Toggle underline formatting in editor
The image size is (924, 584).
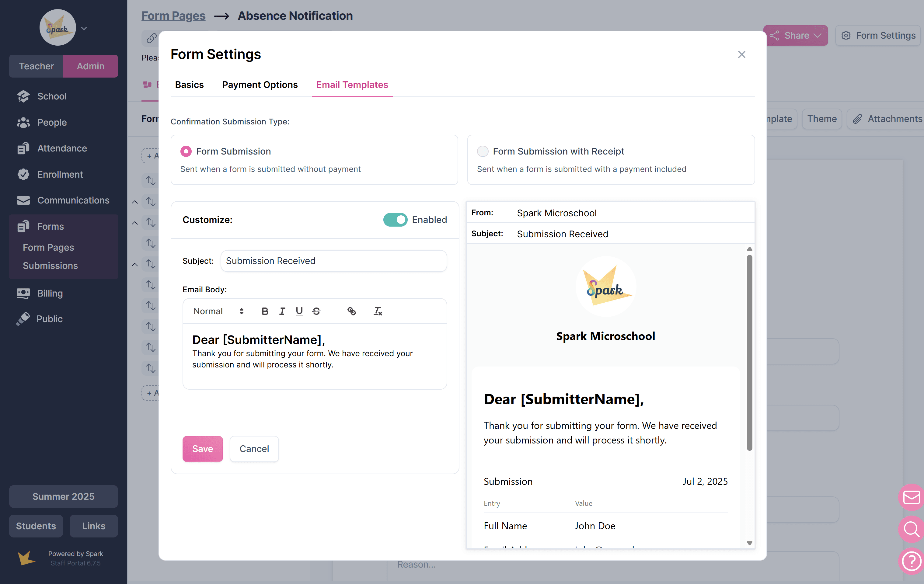(x=299, y=311)
